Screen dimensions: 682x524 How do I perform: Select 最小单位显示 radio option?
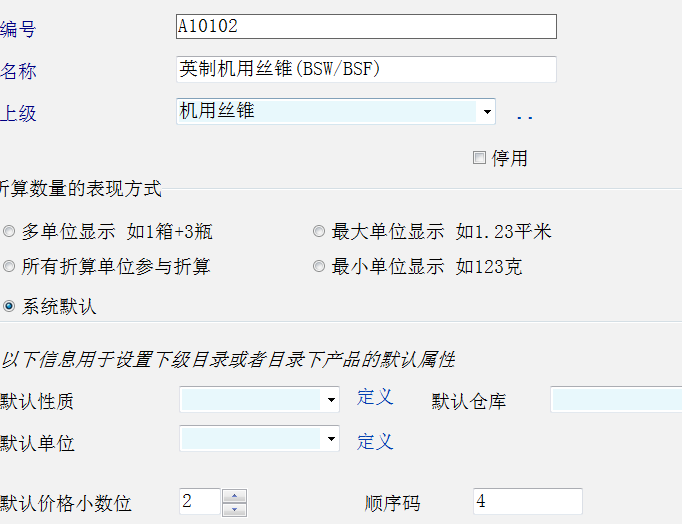coord(319,267)
